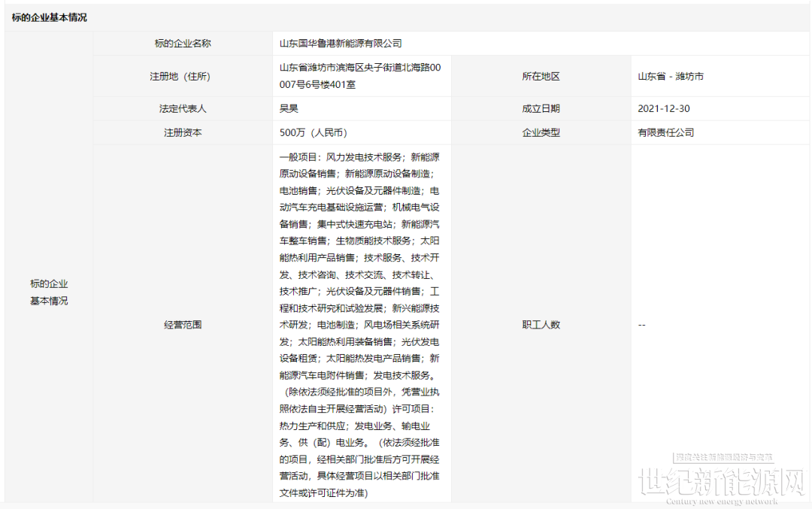Click the 有限责任公司 enterprise type value
This screenshot has height=509, width=812.
(x=665, y=132)
